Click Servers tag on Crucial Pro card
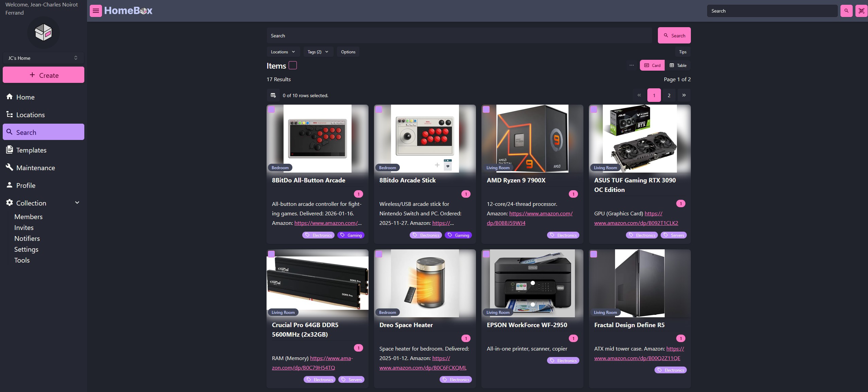This screenshot has height=392, width=868. (351, 379)
